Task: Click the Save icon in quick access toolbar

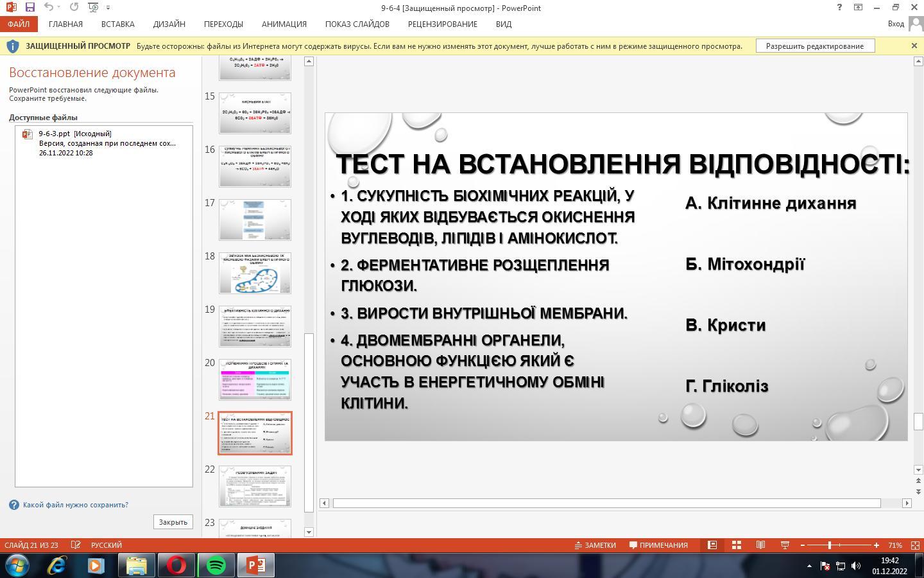Action: [30, 7]
